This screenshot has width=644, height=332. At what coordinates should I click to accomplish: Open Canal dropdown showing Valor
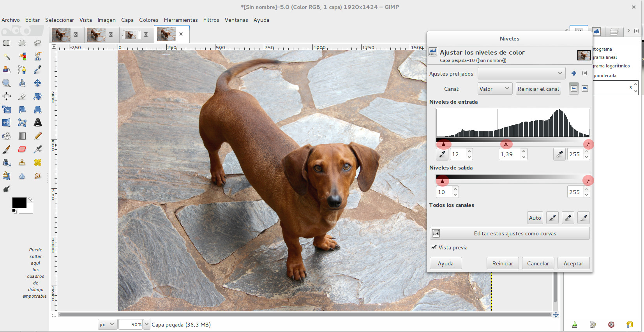(495, 88)
